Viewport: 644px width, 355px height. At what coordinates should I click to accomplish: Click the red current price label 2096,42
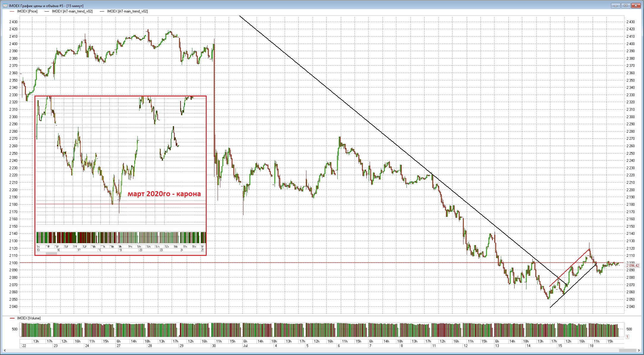pos(633,266)
